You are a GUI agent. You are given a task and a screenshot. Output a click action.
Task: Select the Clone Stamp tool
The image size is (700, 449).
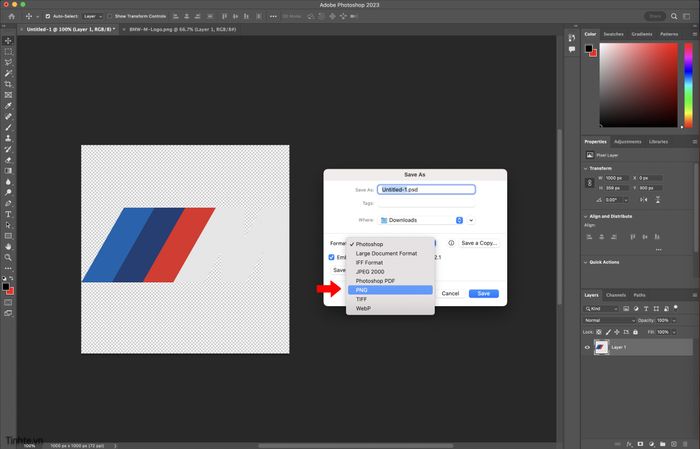8,138
